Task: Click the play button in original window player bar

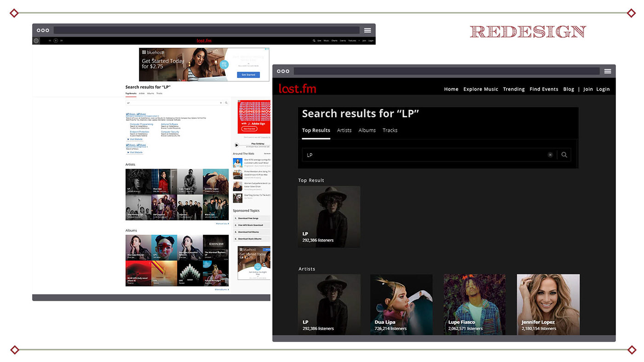Action: pos(56,40)
